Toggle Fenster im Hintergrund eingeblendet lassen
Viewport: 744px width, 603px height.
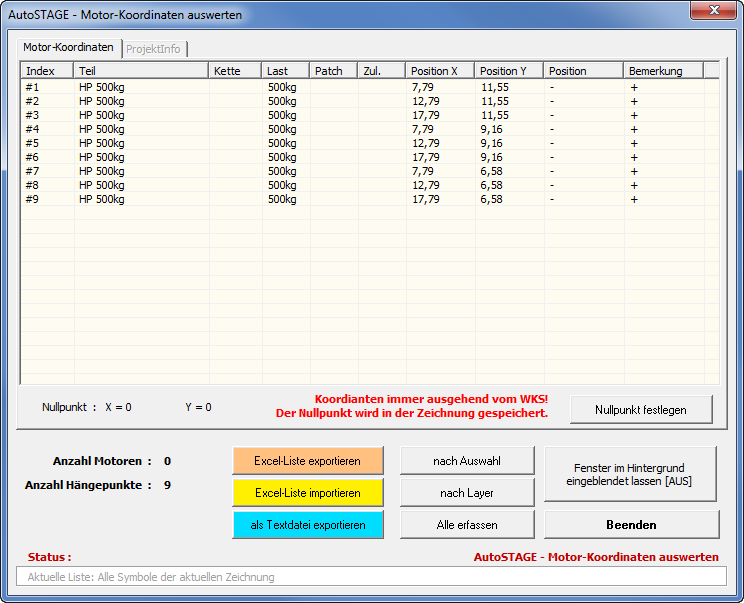pos(630,474)
